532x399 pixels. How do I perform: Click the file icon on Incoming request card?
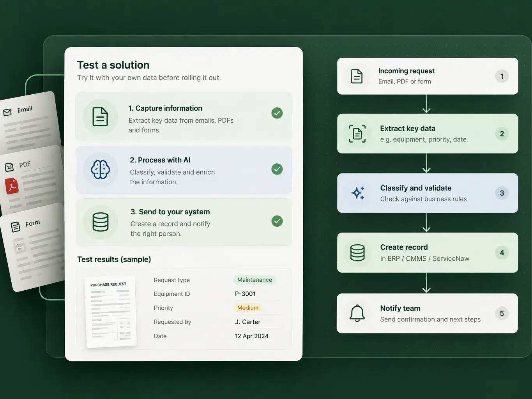(357, 76)
